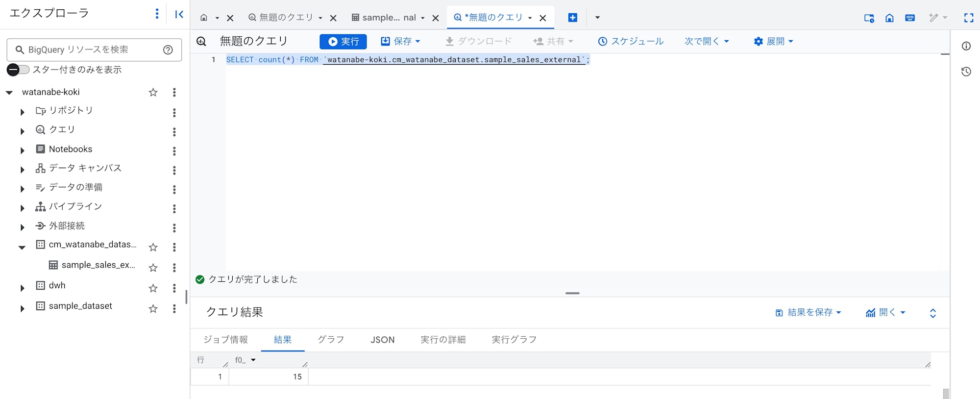The image size is (980, 399).
Task: Switch to ジョブ情報 tab
Action: pos(225,340)
